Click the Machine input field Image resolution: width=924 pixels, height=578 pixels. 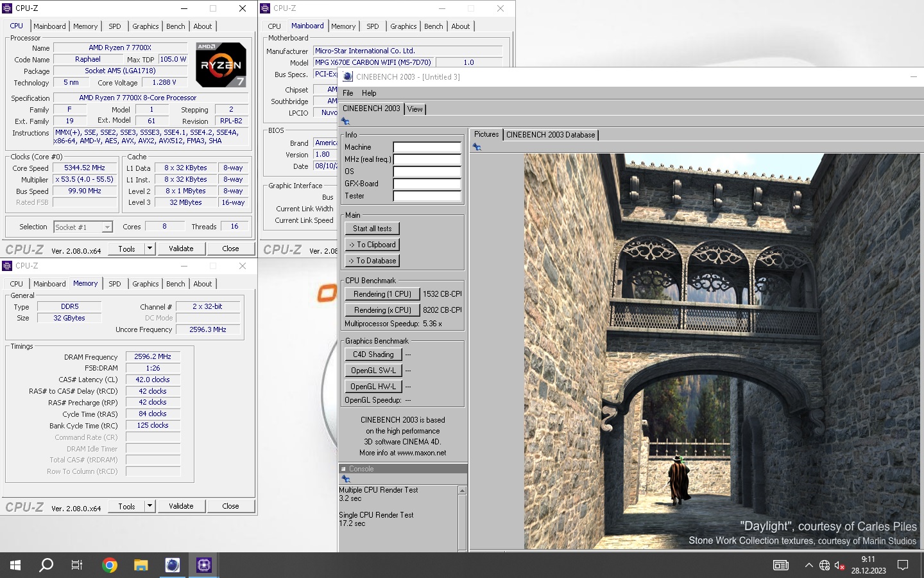click(x=427, y=147)
